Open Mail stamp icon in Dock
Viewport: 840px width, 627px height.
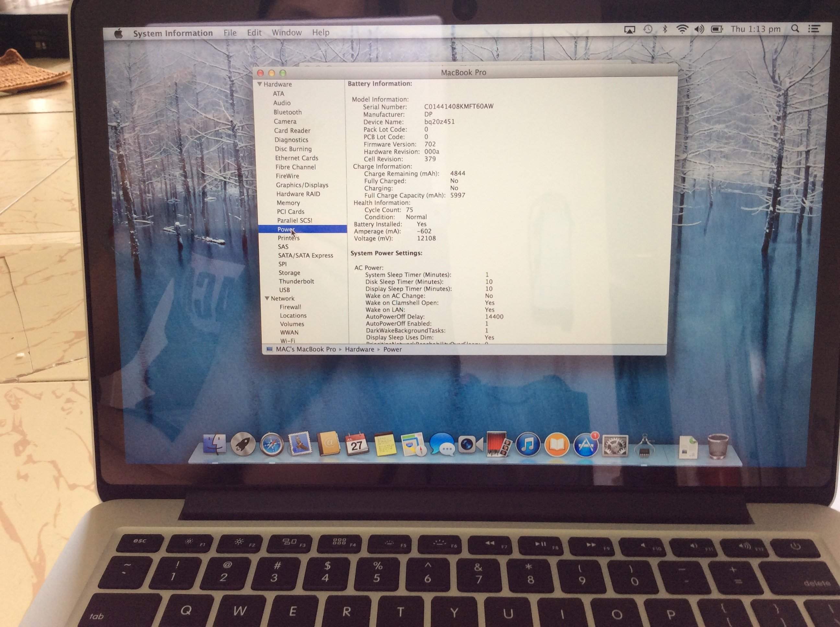300,444
